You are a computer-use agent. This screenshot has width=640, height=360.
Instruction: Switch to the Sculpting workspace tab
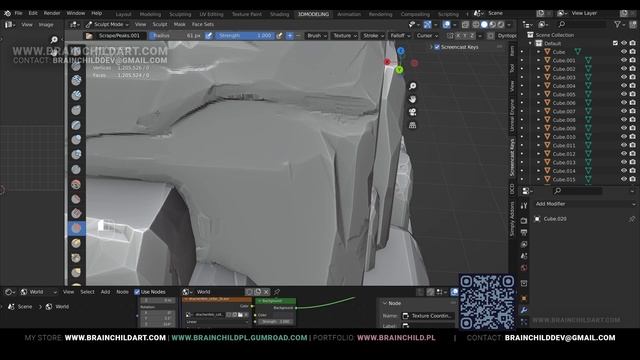180,14
